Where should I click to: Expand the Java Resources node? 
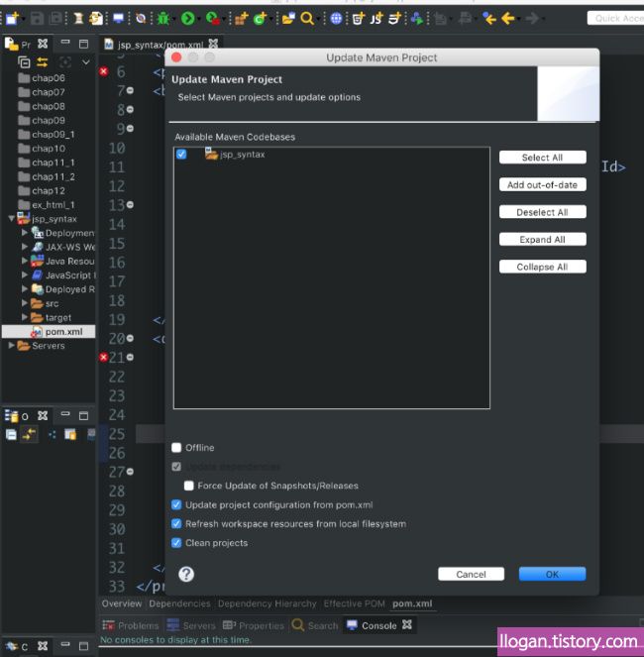click(x=25, y=261)
